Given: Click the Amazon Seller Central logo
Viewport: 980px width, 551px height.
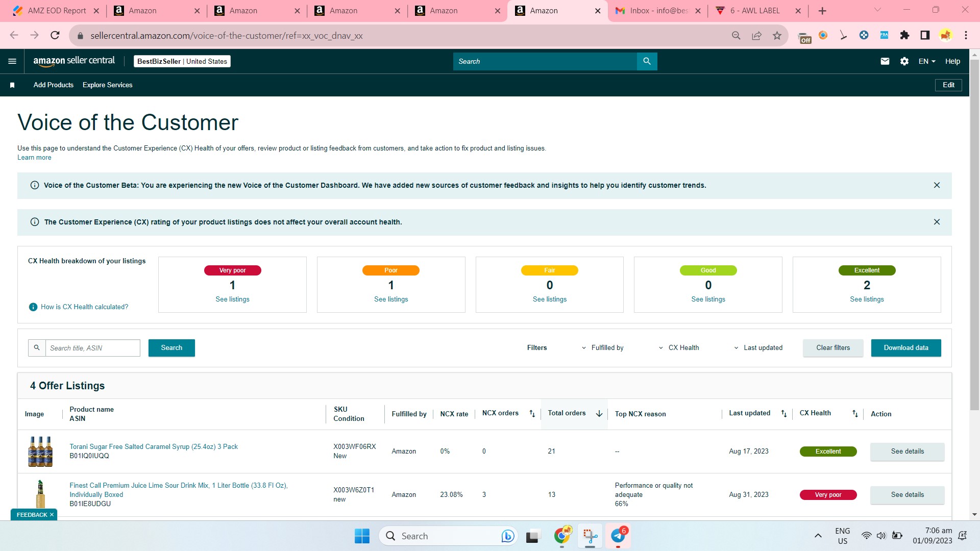Looking at the screenshot, I should [x=74, y=61].
